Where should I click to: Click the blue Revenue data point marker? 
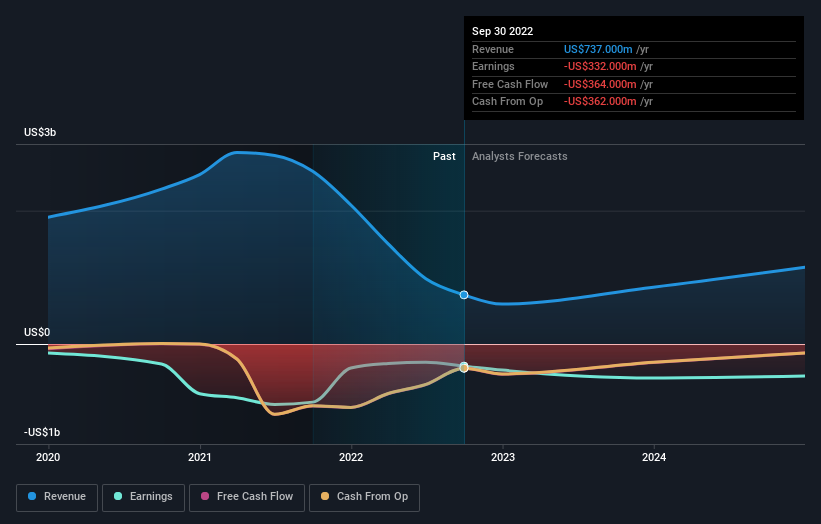[x=464, y=295]
